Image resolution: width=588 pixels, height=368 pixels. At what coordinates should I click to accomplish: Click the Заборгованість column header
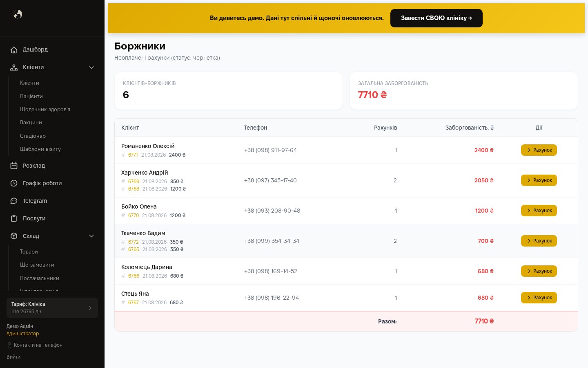point(470,128)
